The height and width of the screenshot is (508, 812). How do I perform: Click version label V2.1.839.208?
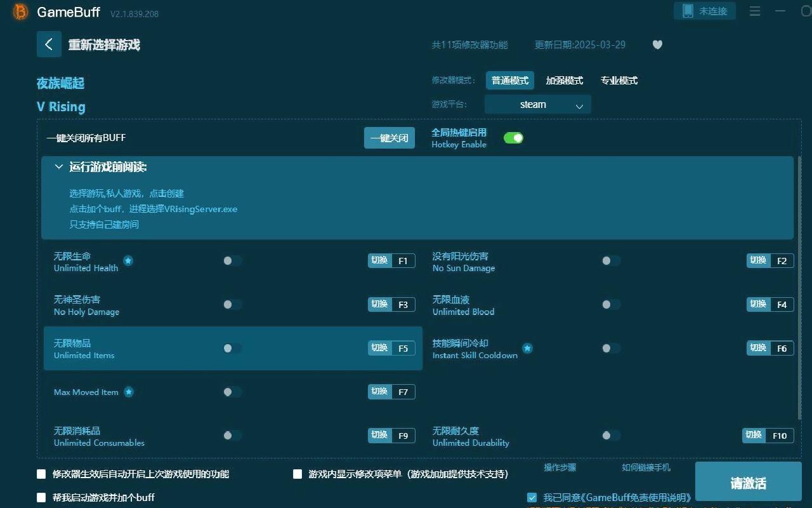(134, 13)
